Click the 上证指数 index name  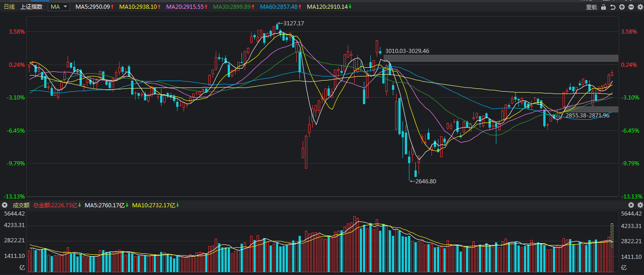(32, 7)
